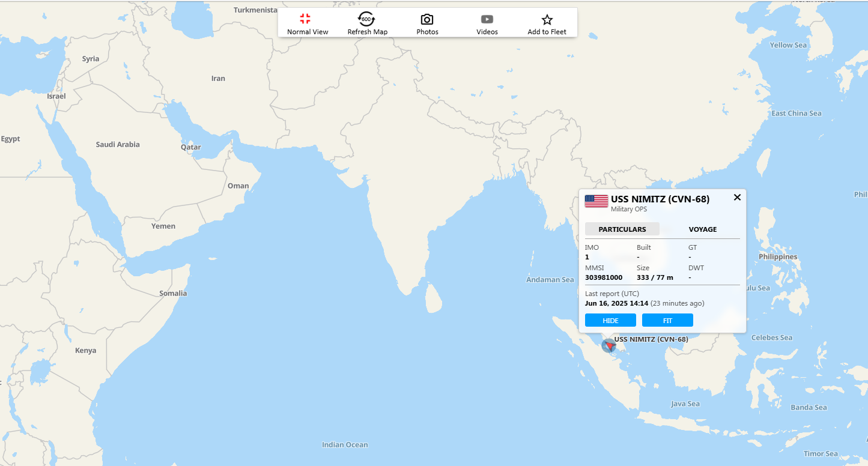
Task: Click the HIDE button
Action: coord(610,320)
